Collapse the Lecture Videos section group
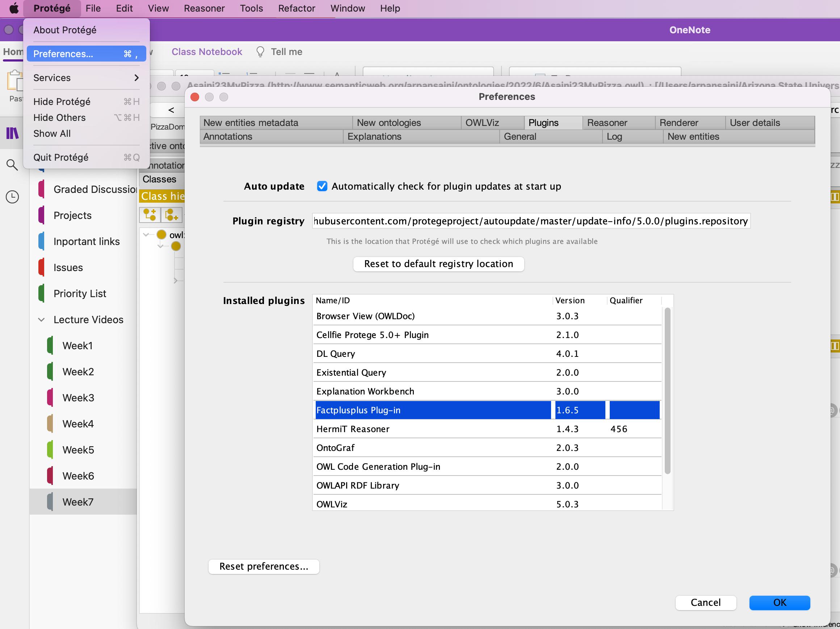Screen dimensions: 840x629 [41, 320]
